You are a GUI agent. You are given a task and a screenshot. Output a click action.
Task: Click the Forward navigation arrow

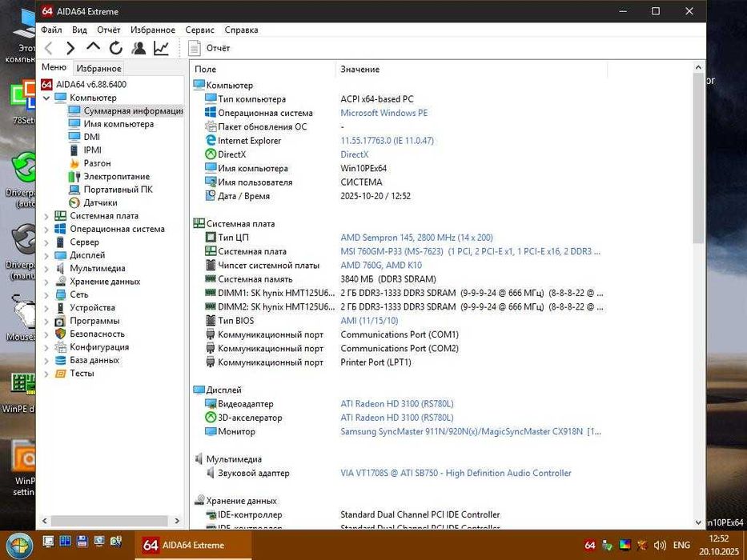pos(70,48)
